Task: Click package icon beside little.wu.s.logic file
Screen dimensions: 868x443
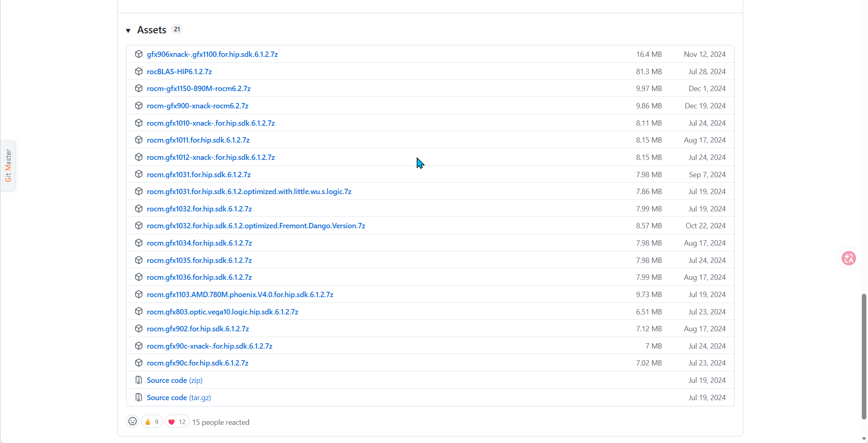Action: 139,191
